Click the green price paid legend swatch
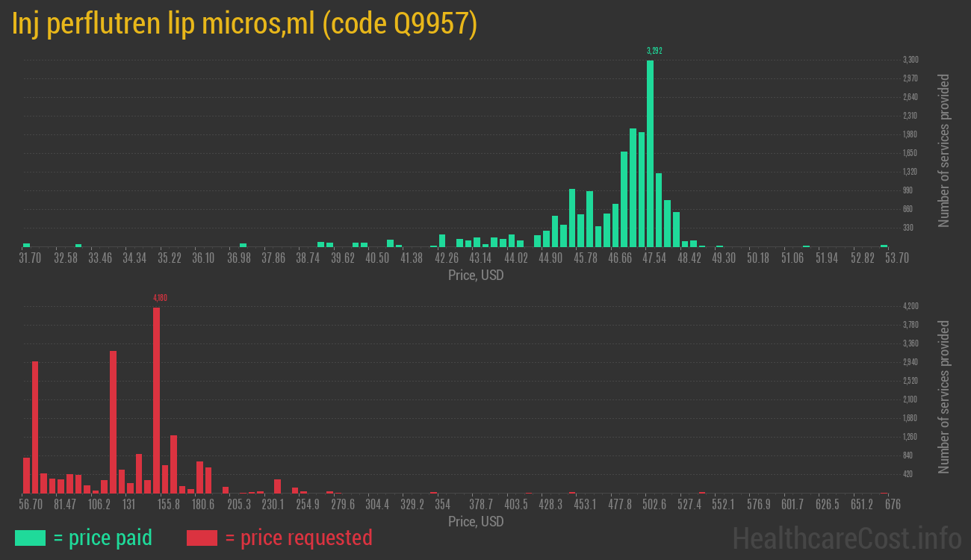 click(30, 538)
